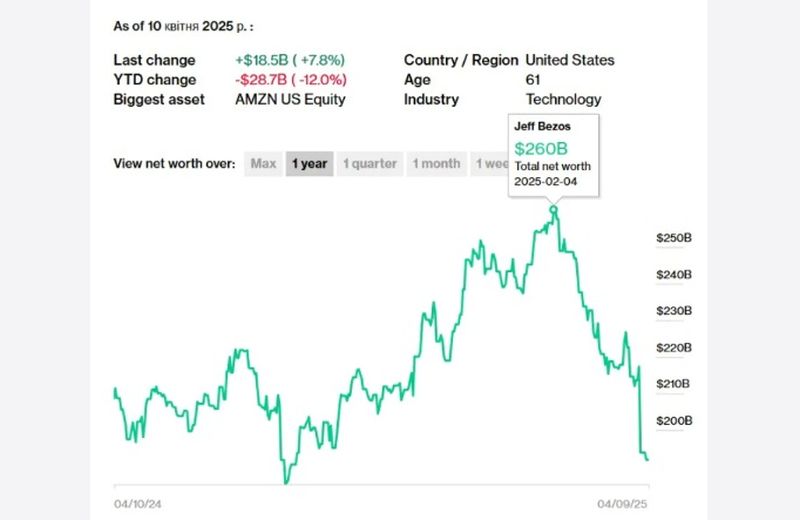Click the 2025-02-04 date in tooltip

pos(547,182)
